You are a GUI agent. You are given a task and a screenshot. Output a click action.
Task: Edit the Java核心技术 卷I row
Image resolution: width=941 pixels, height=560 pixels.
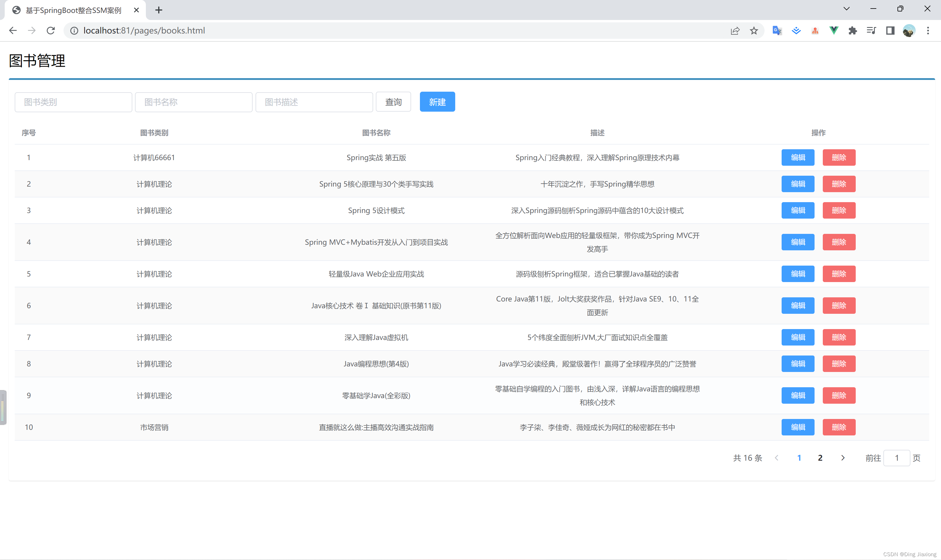(798, 305)
